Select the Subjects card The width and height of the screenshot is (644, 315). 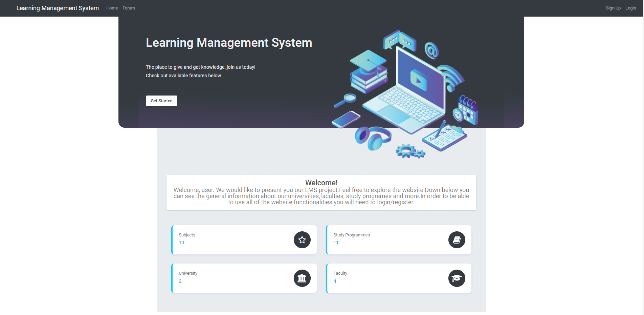click(x=244, y=240)
